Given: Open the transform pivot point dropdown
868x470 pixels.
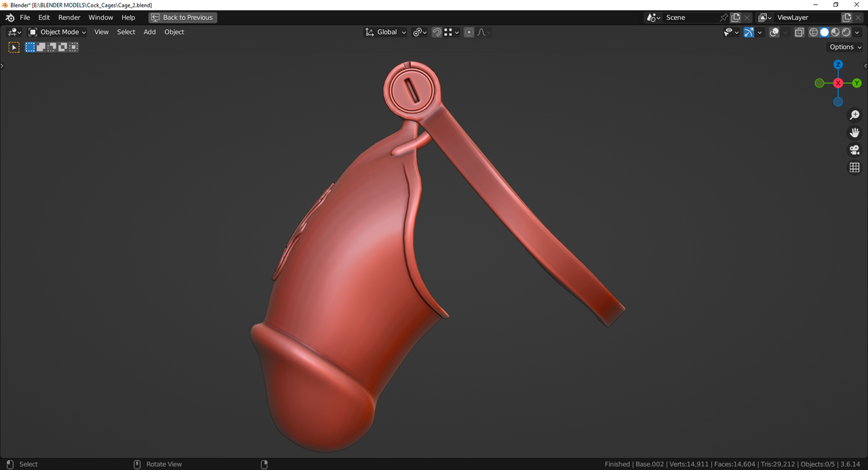Looking at the screenshot, I should coord(420,32).
